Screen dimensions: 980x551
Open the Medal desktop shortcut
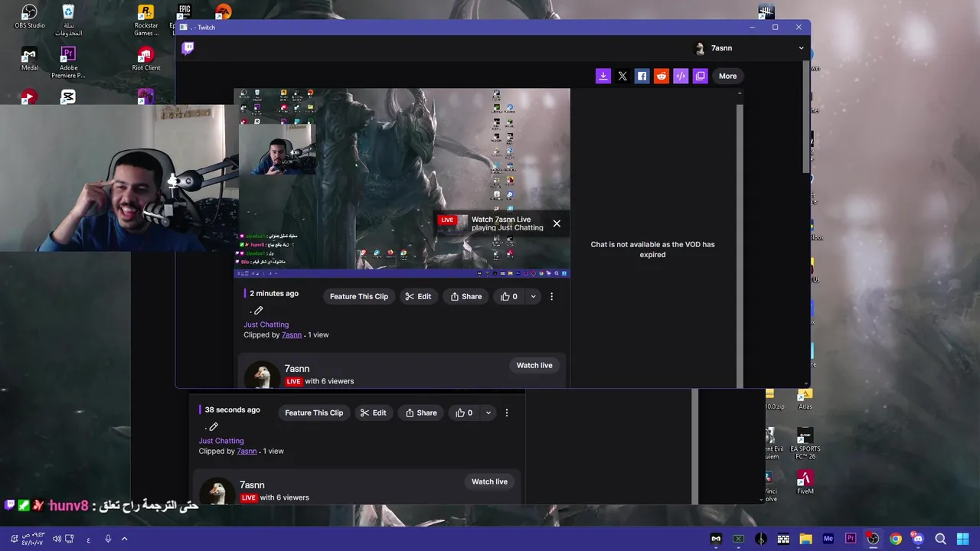tap(29, 59)
